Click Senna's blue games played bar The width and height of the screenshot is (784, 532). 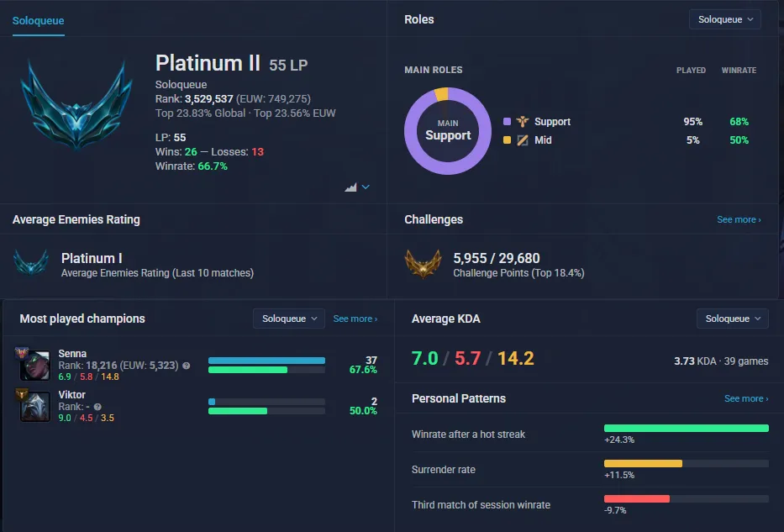pos(266,361)
